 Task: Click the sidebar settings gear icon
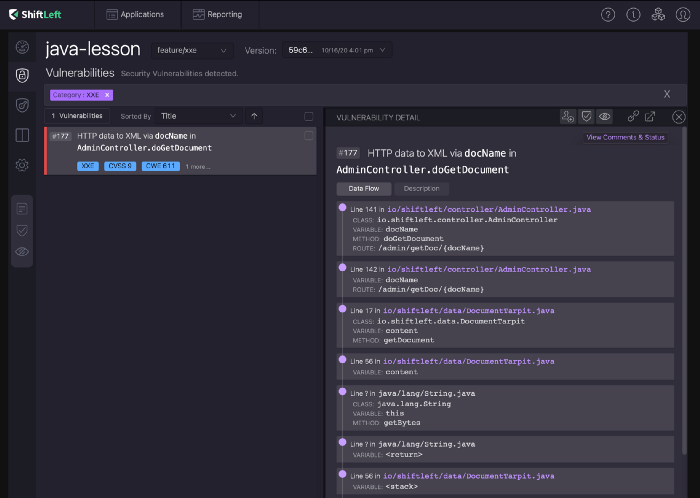23,165
